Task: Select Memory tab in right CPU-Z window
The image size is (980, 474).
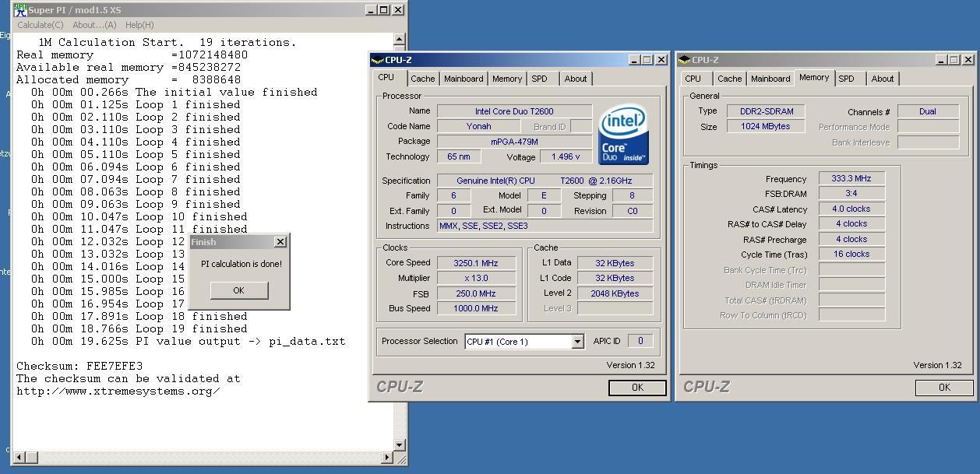Action: point(814,78)
